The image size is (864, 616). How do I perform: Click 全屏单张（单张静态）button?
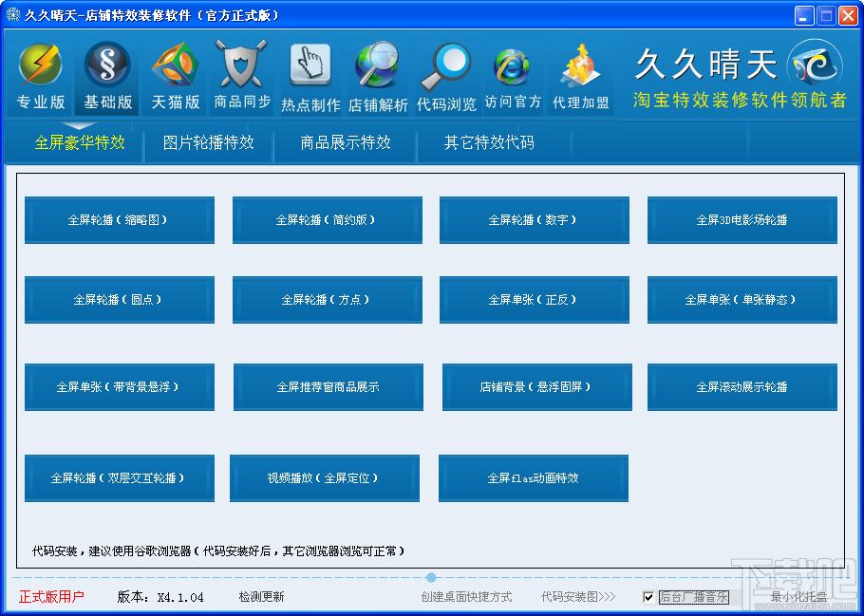pos(742,300)
